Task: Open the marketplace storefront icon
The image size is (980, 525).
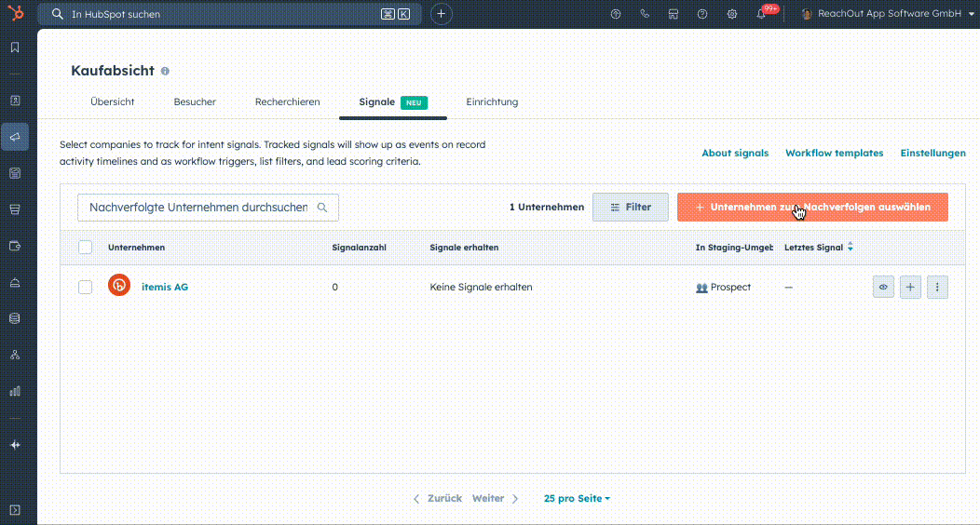Action: (x=674, y=14)
